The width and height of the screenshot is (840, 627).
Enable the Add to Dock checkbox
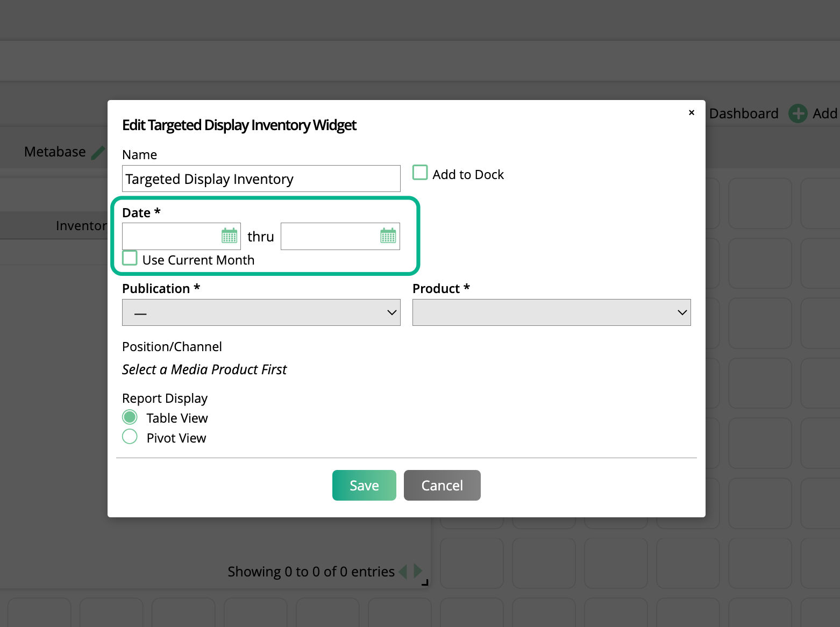pyautogui.click(x=419, y=172)
